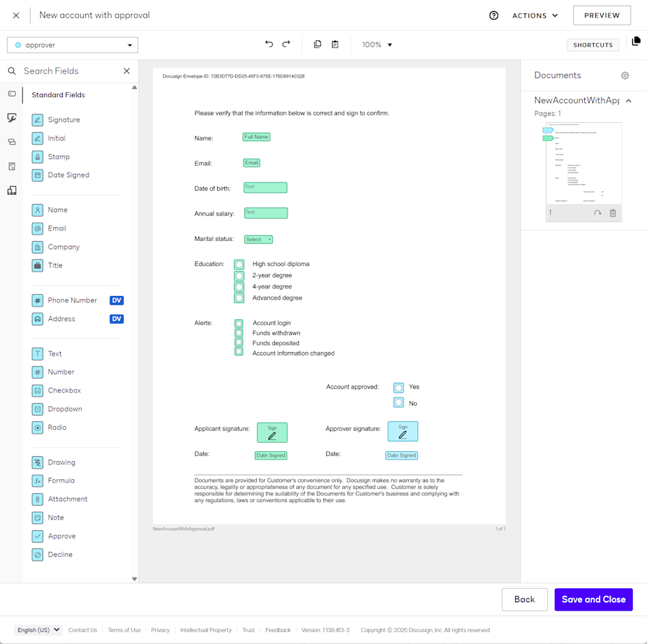Undo the last change
Image resolution: width=647 pixels, height=644 pixels.
coord(269,43)
